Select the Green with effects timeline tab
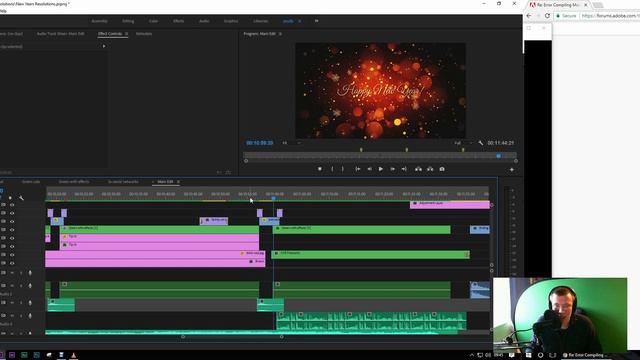Viewport: 640px width, 360px height. [74, 182]
